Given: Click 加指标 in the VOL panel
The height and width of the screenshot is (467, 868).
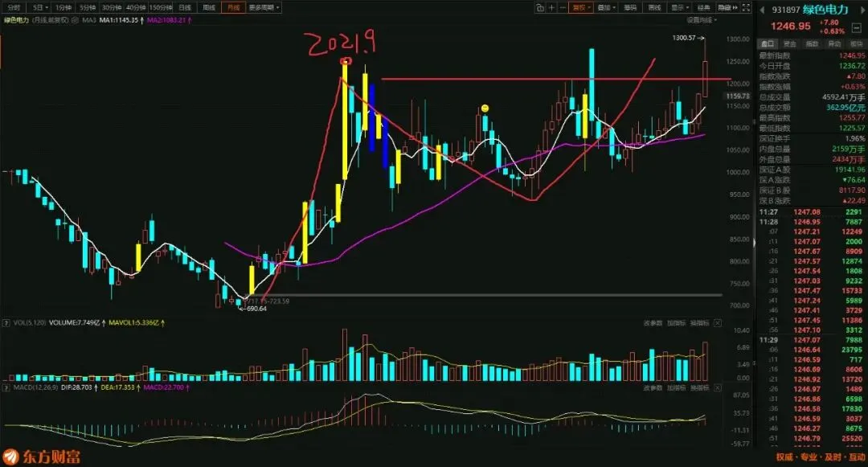Looking at the screenshot, I should click(677, 322).
